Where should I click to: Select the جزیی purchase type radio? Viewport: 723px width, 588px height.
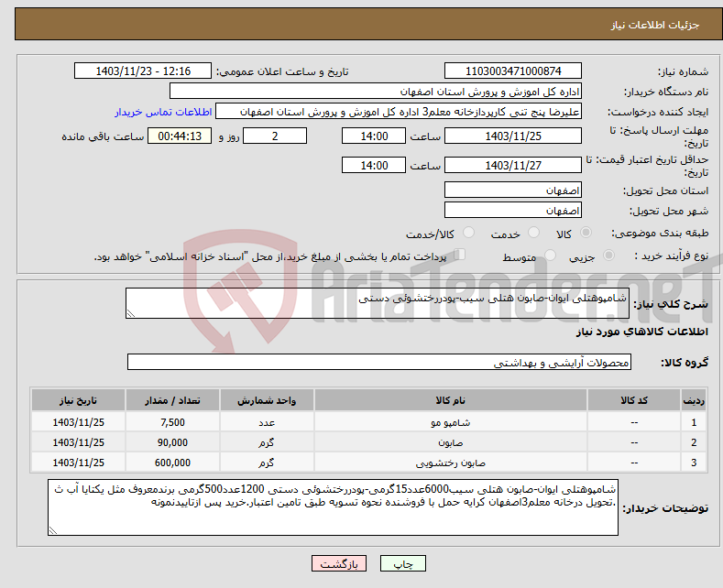click(x=608, y=256)
